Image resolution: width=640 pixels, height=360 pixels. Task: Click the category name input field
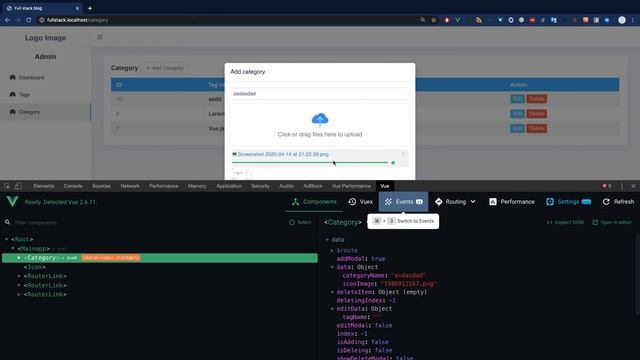[x=320, y=93]
